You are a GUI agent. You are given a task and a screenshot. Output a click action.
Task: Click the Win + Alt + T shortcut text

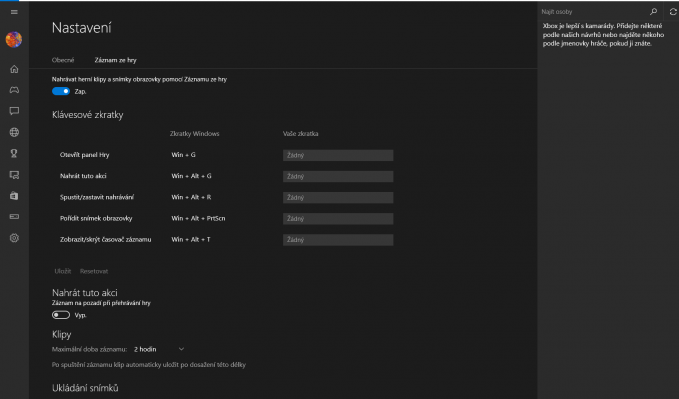(191, 239)
